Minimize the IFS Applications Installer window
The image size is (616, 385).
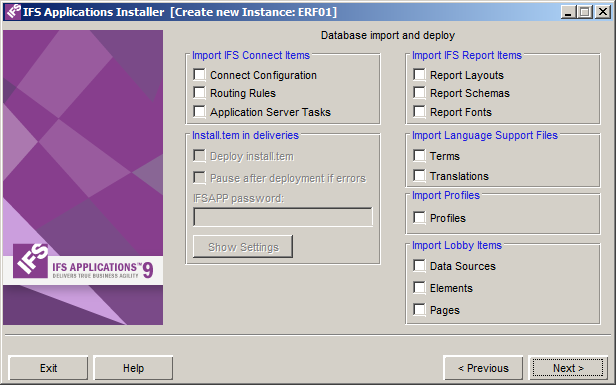click(568, 12)
